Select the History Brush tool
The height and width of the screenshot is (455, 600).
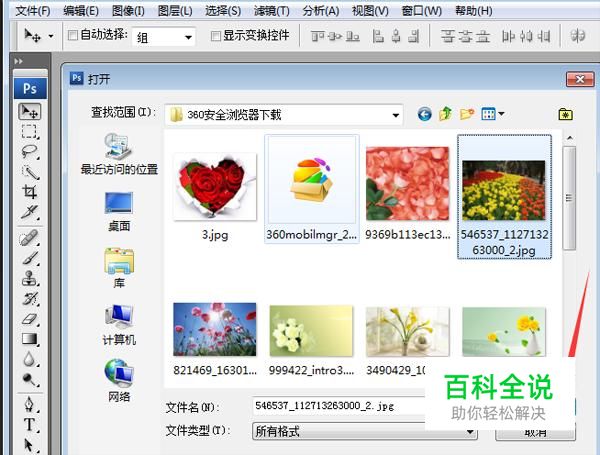click(x=29, y=298)
